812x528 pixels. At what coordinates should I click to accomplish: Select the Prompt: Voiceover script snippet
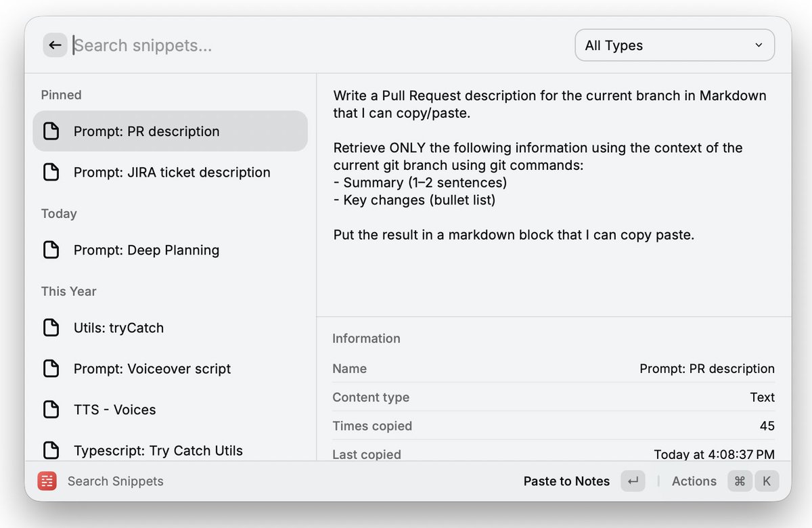[170, 369]
